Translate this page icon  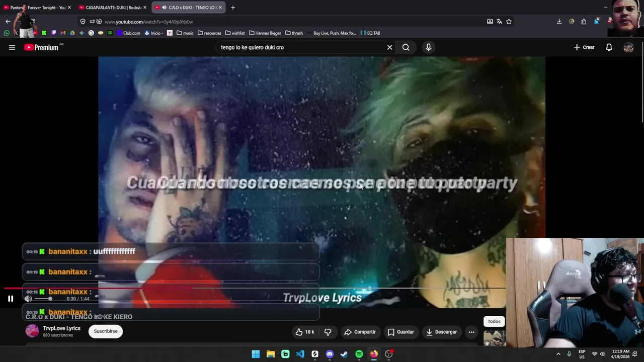click(499, 22)
